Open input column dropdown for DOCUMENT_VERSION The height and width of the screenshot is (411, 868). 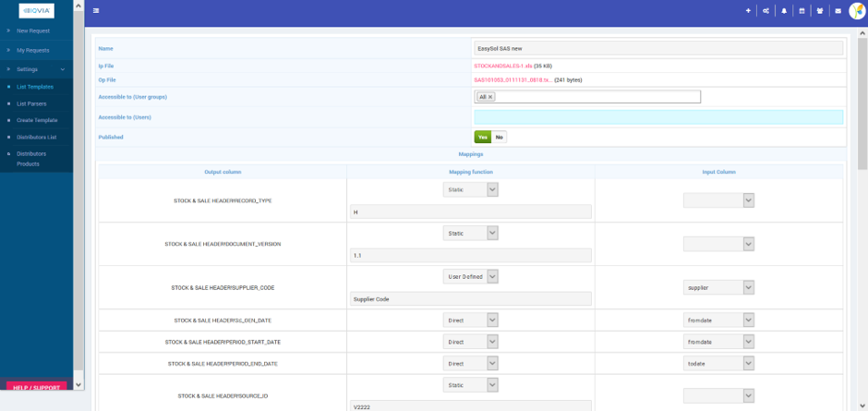coord(718,244)
